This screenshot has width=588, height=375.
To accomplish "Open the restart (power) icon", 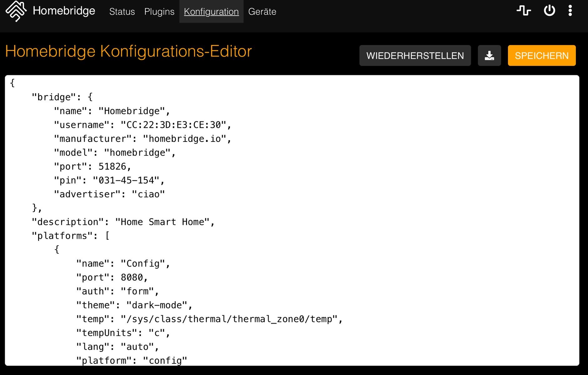I will [549, 11].
